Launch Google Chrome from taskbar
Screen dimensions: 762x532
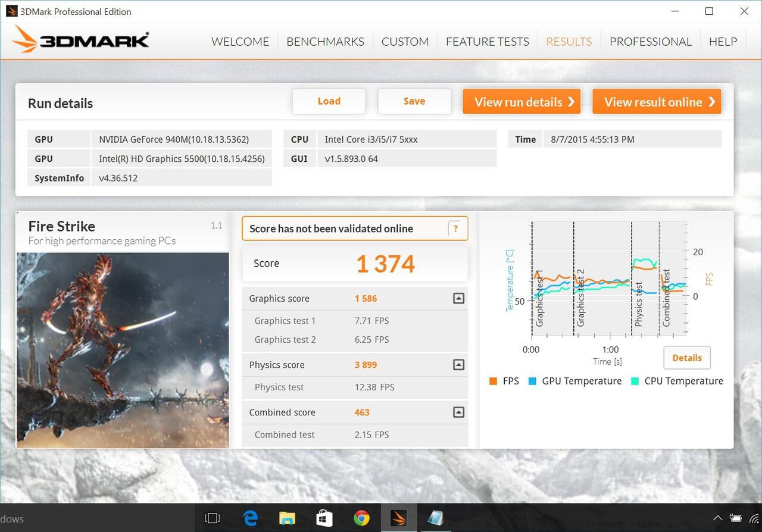pyautogui.click(x=361, y=518)
